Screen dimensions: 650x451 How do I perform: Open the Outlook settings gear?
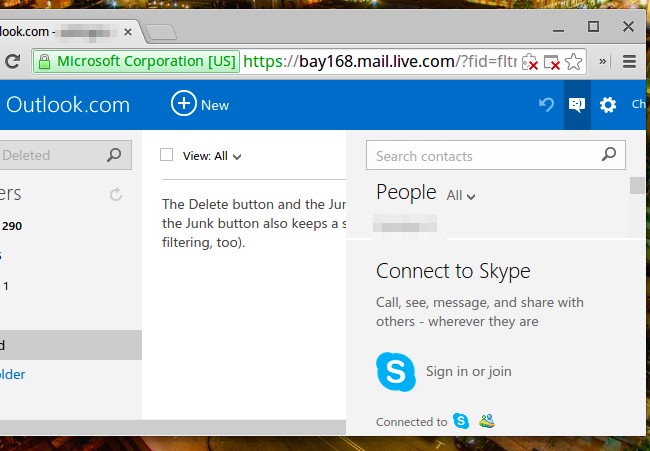click(x=608, y=105)
